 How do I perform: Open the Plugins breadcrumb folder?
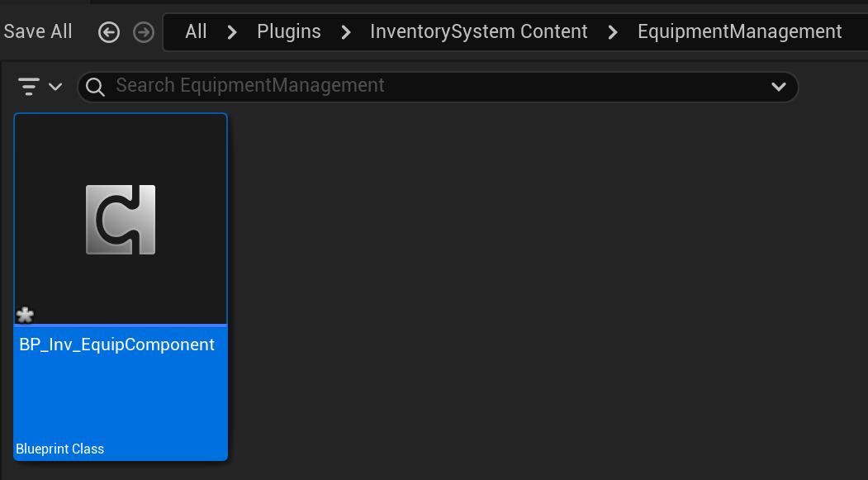point(288,32)
